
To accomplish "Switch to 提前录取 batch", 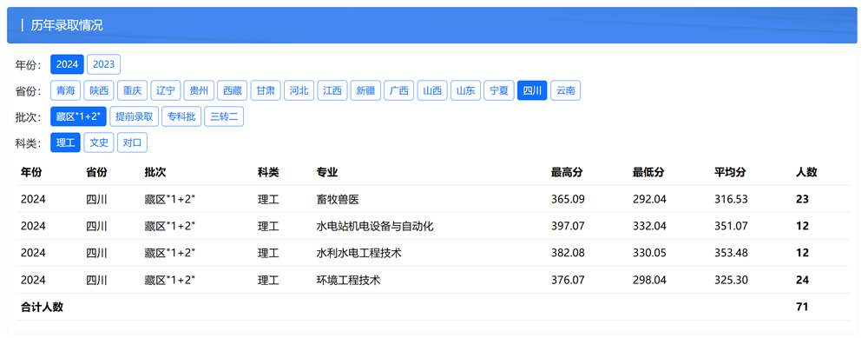I will pos(135,117).
